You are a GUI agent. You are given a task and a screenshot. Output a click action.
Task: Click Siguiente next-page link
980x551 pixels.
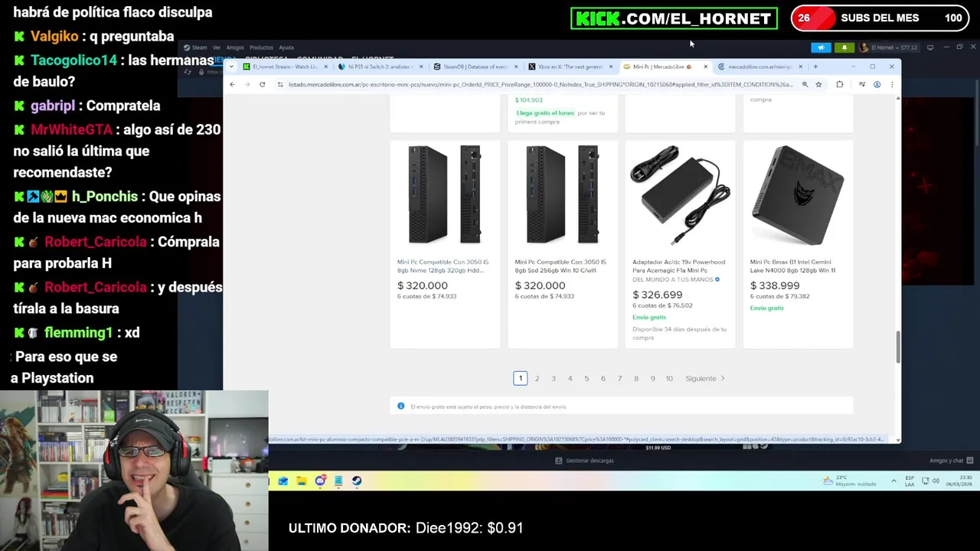tap(704, 378)
